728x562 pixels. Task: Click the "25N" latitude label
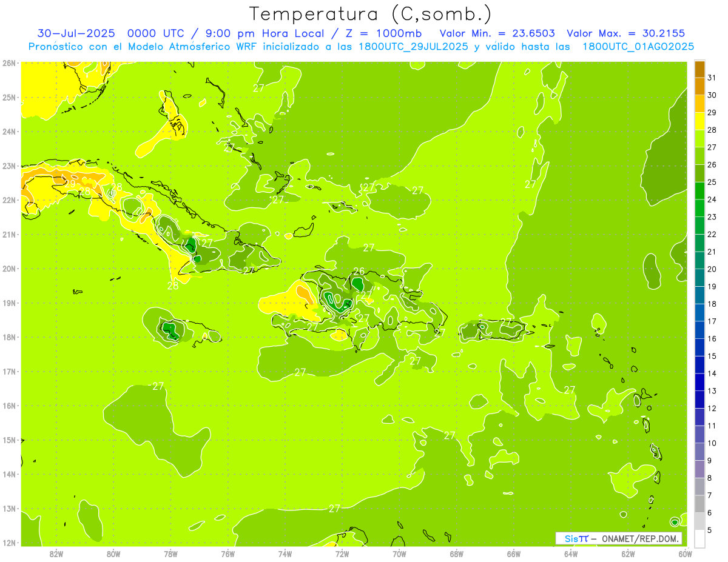pos(8,97)
